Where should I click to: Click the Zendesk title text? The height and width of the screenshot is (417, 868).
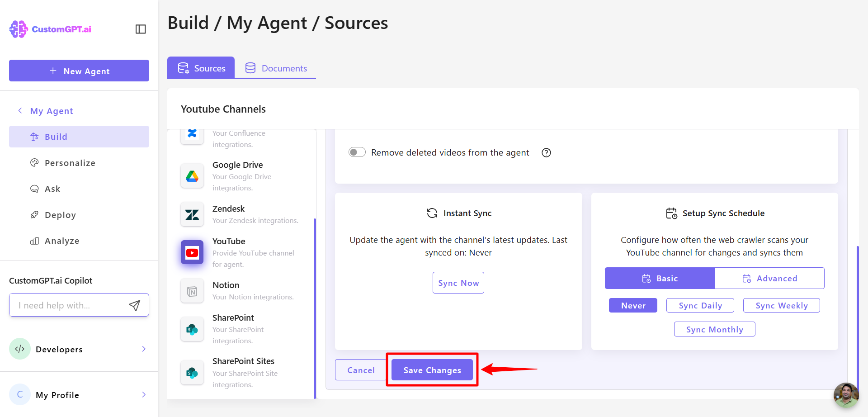pos(228,208)
